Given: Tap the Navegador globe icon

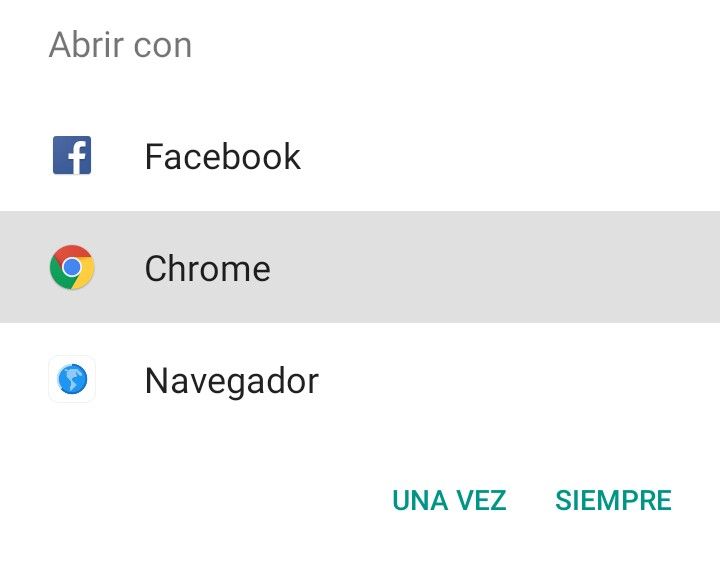Looking at the screenshot, I should point(72,379).
